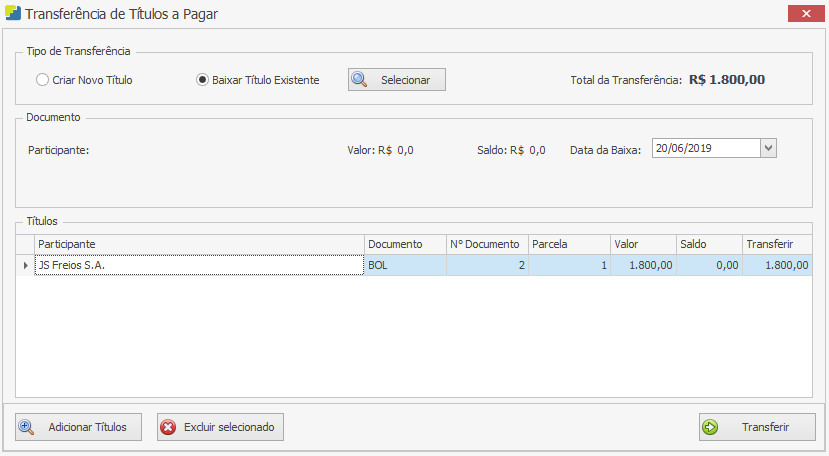Click the Transferir column header in grid
The width and height of the screenshot is (829, 456).
(x=776, y=244)
